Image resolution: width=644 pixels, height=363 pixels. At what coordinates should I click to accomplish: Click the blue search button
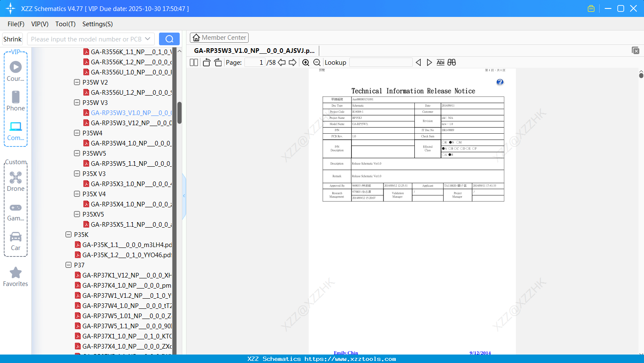(169, 39)
